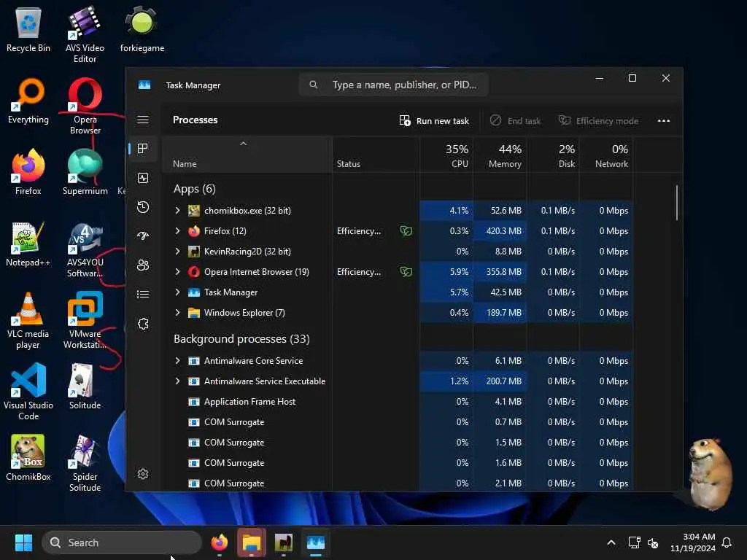Expand Windows Explorer (7) group
The image size is (747, 560).
click(178, 313)
